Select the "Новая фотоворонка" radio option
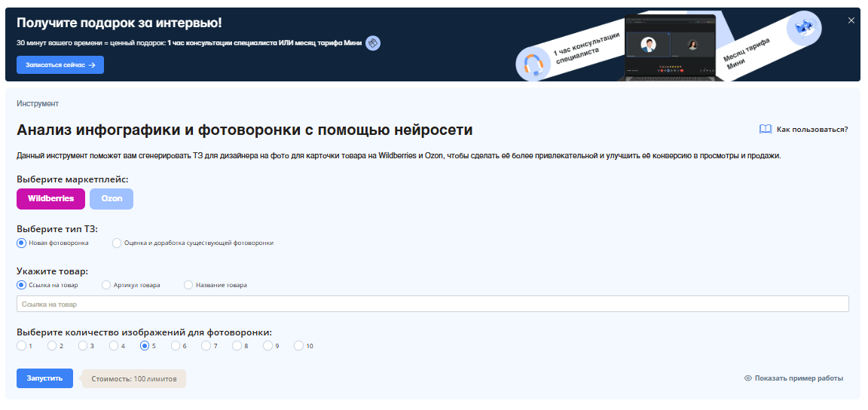Screen dimensions: 868x410 21,243
